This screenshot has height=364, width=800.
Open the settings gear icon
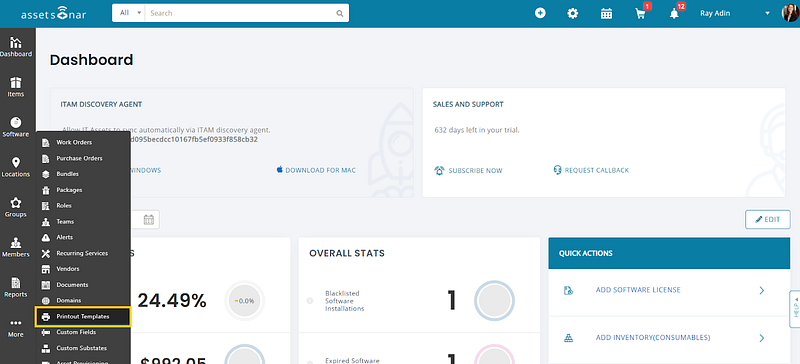coord(572,14)
